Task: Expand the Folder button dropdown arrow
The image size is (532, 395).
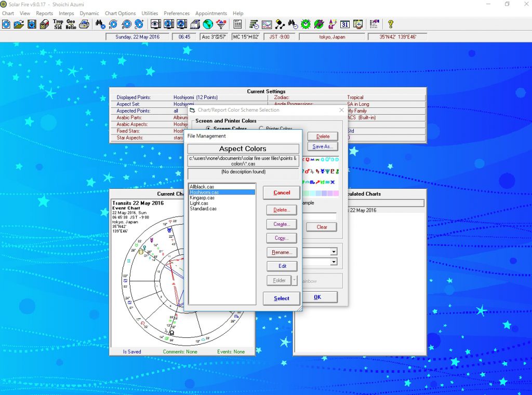Action: click(295, 280)
